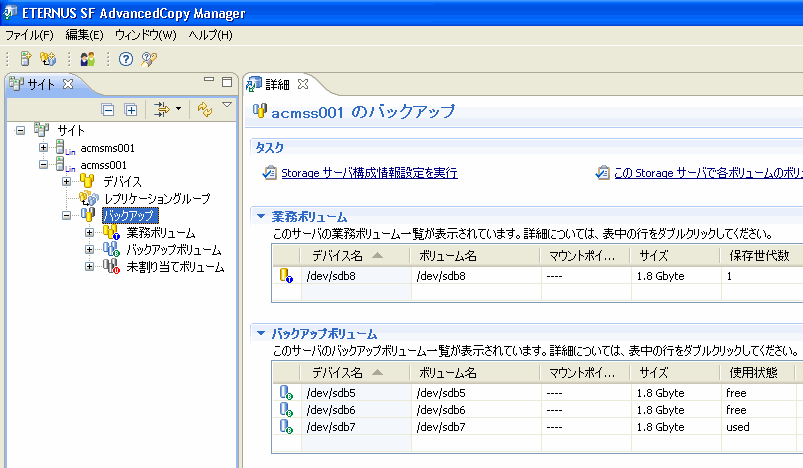Click the expand all icon in site panel

pos(131,109)
